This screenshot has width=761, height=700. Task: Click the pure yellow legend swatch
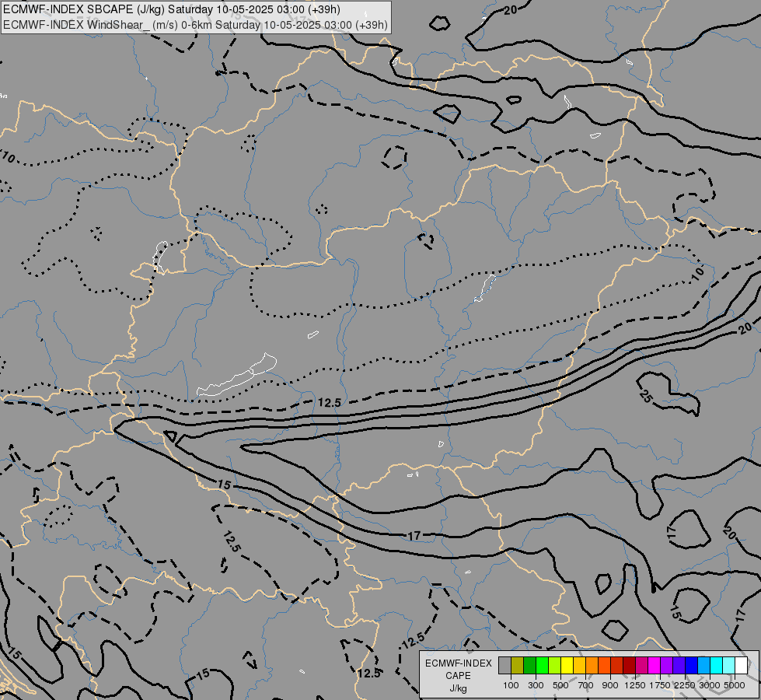coord(567,665)
